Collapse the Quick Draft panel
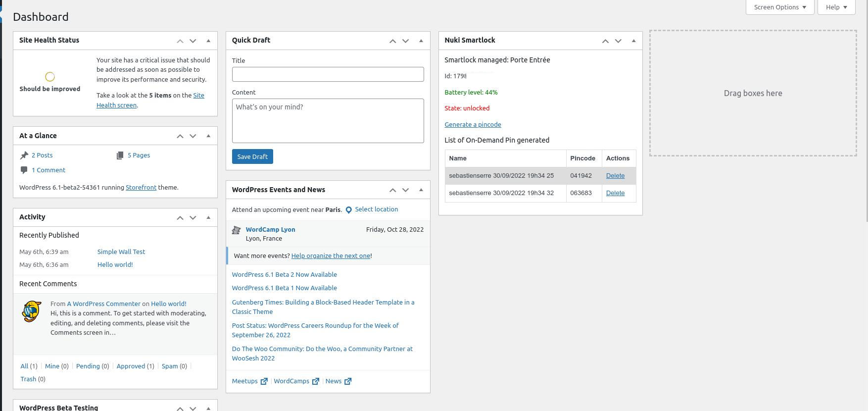The width and height of the screenshot is (868, 411). [421, 41]
